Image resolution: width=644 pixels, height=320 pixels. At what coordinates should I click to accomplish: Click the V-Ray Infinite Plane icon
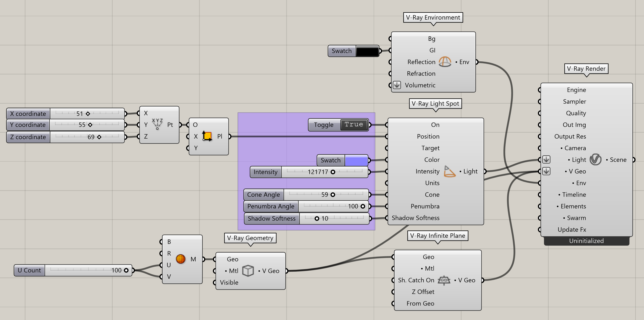pos(444,280)
